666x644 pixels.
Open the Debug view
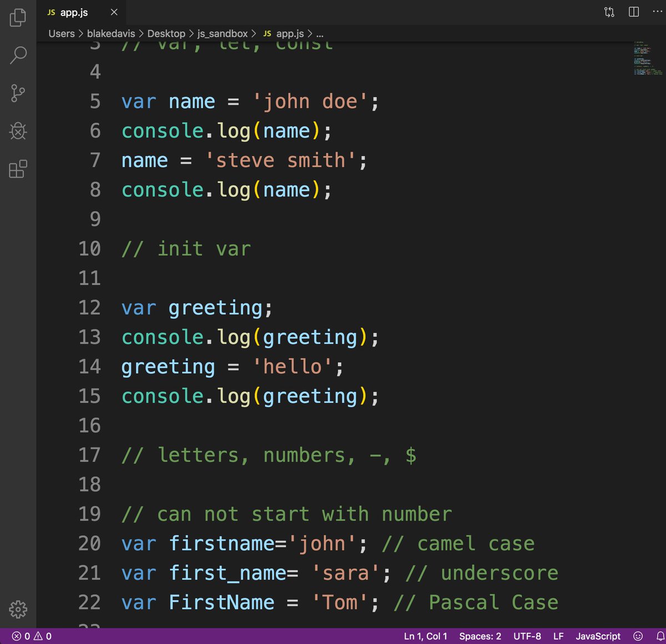click(x=18, y=131)
